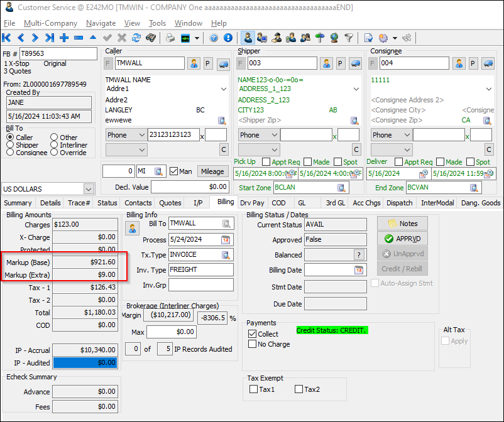Viewport: 504px width, 422px height.
Task: Open the Navigate menu
Action: click(x=101, y=23)
